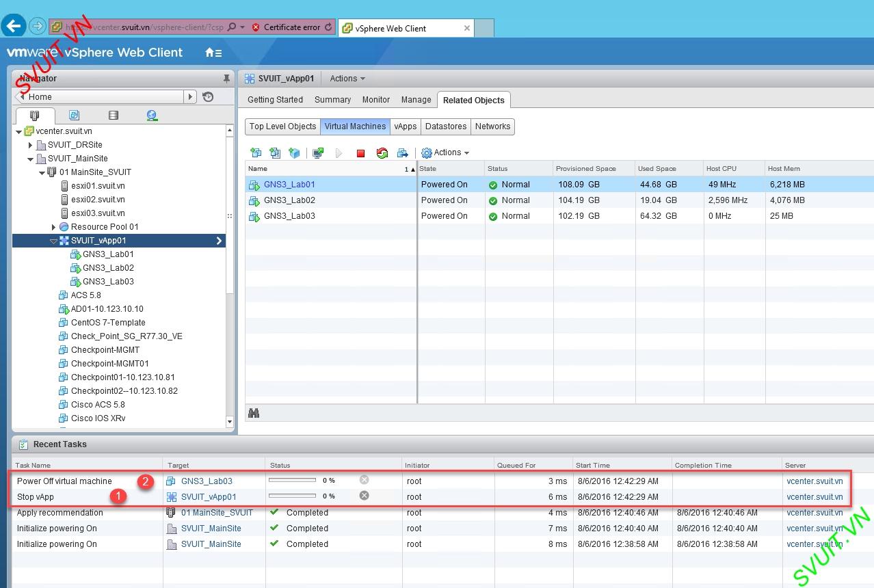This screenshot has width=874, height=588.
Task: Click the green Power On toolbar icon
Action: tap(339, 153)
